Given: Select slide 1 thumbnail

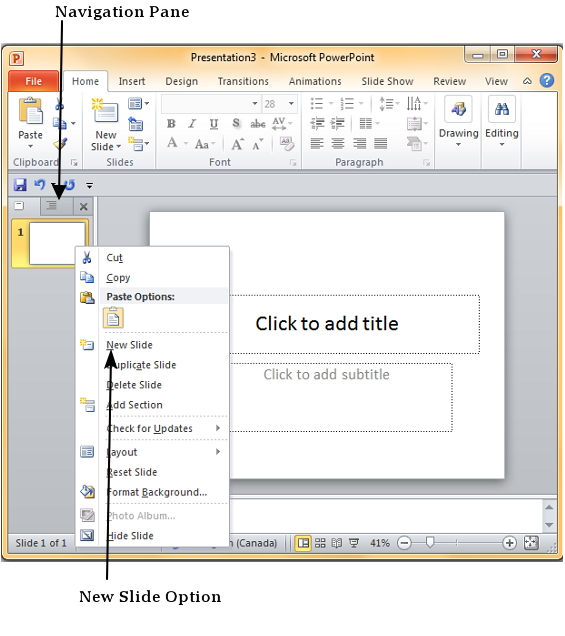Looking at the screenshot, I should (x=50, y=244).
